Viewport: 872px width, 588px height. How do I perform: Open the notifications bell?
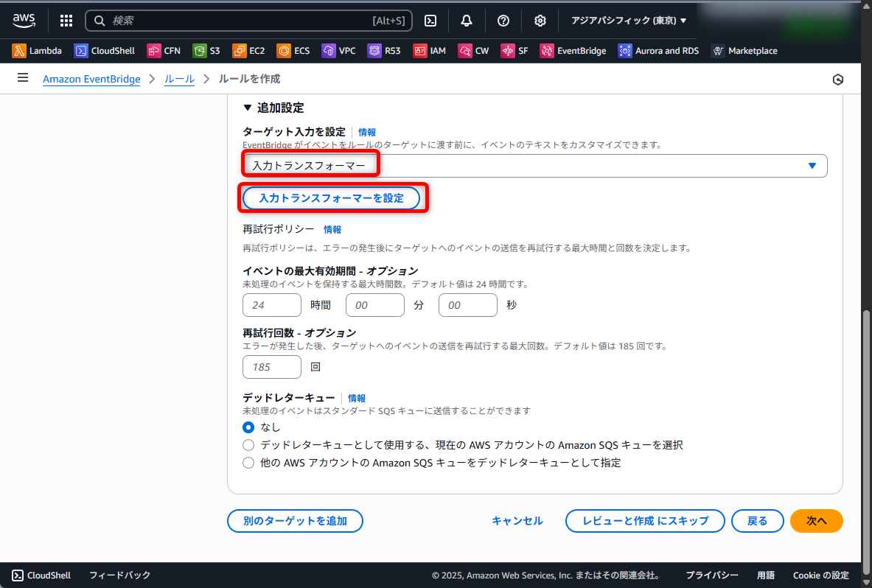pyautogui.click(x=467, y=21)
